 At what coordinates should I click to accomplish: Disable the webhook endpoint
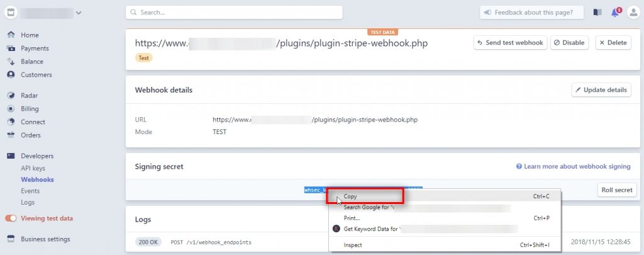pyautogui.click(x=569, y=43)
